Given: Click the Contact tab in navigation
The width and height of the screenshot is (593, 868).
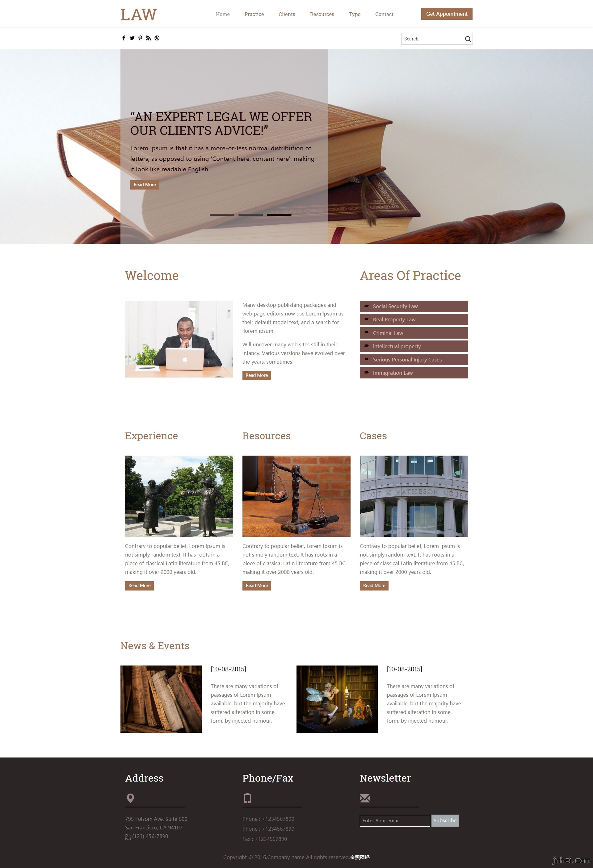Looking at the screenshot, I should click(x=385, y=13).
